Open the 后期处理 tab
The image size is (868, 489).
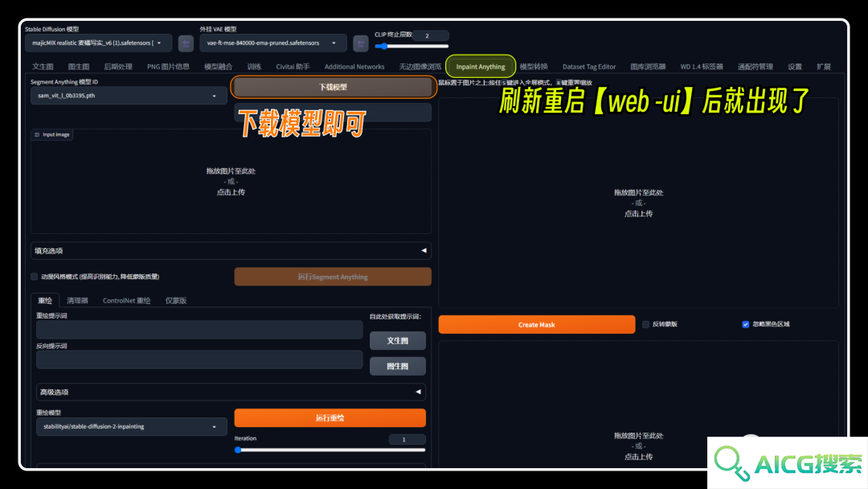click(x=118, y=67)
